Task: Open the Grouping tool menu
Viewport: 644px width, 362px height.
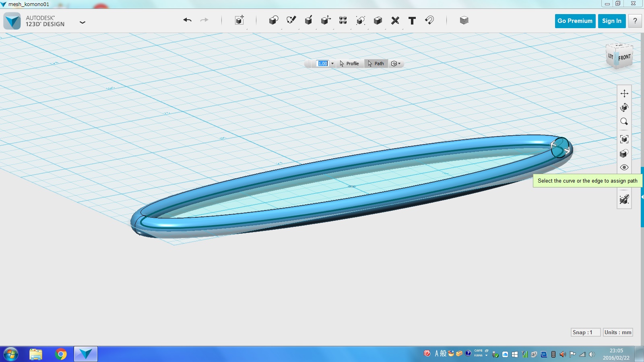Action: [361, 20]
